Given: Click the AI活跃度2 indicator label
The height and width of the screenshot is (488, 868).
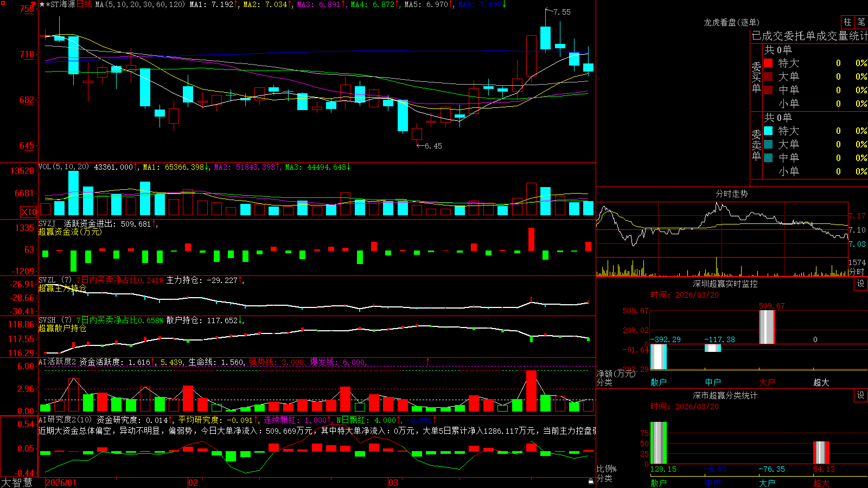Looking at the screenshot, I should pos(57,362).
